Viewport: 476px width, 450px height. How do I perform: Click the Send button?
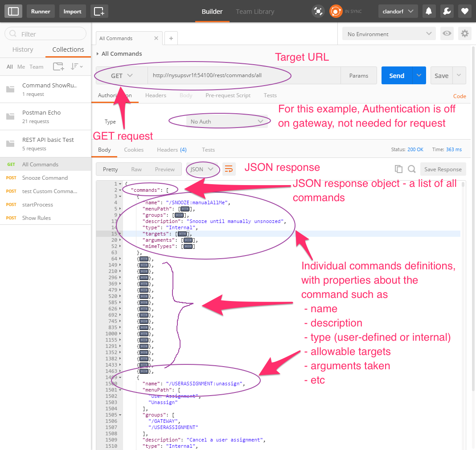(396, 75)
